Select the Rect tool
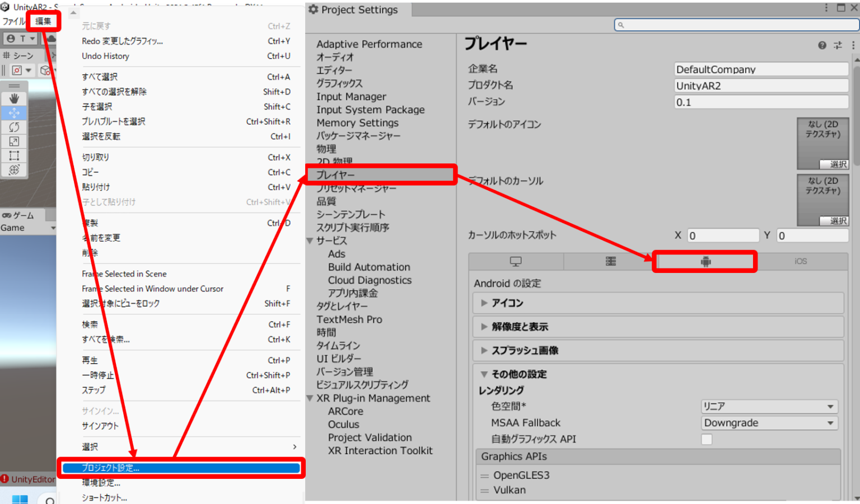Screen dimensions: 860x504 pos(14,156)
